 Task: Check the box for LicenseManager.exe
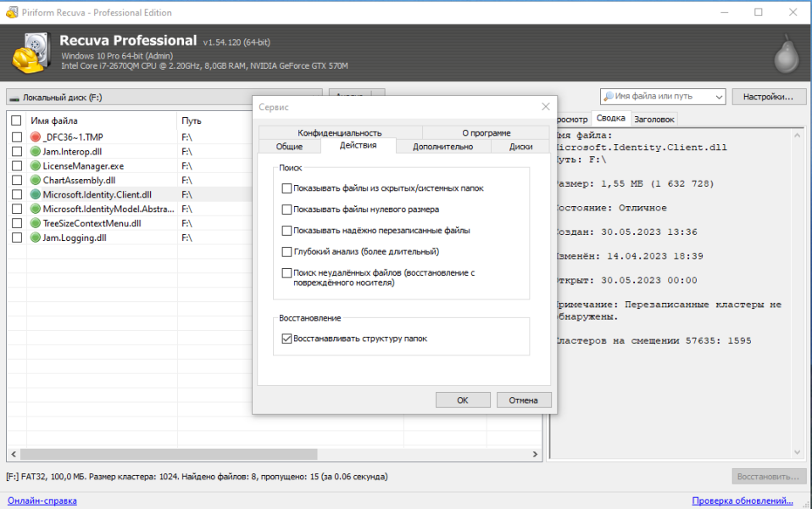pyautogui.click(x=17, y=166)
